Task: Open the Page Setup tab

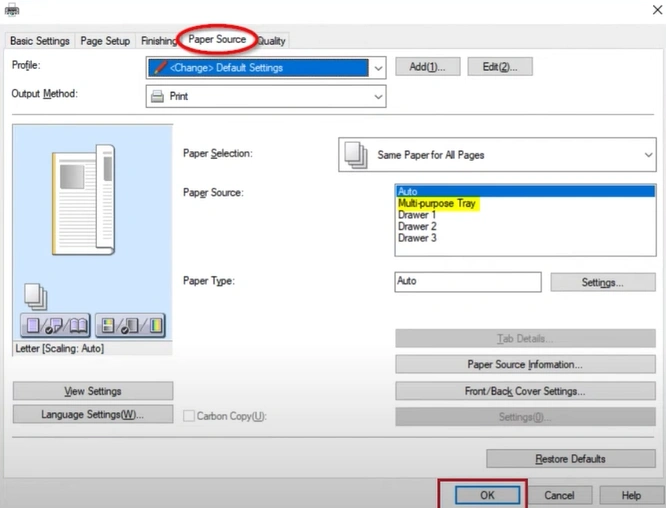Action: pos(105,41)
